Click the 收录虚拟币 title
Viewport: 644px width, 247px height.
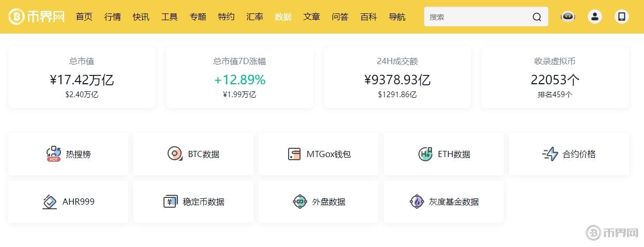click(555, 61)
